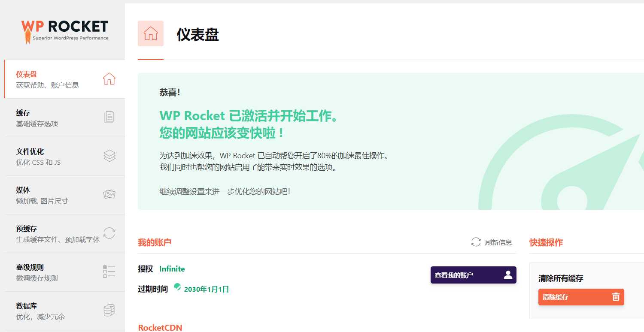Click the 继续调整设置来进一步优化您的网站吧! text
Image resolution: width=644 pixels, height=332 pixels.
click(x=225, y=192)
